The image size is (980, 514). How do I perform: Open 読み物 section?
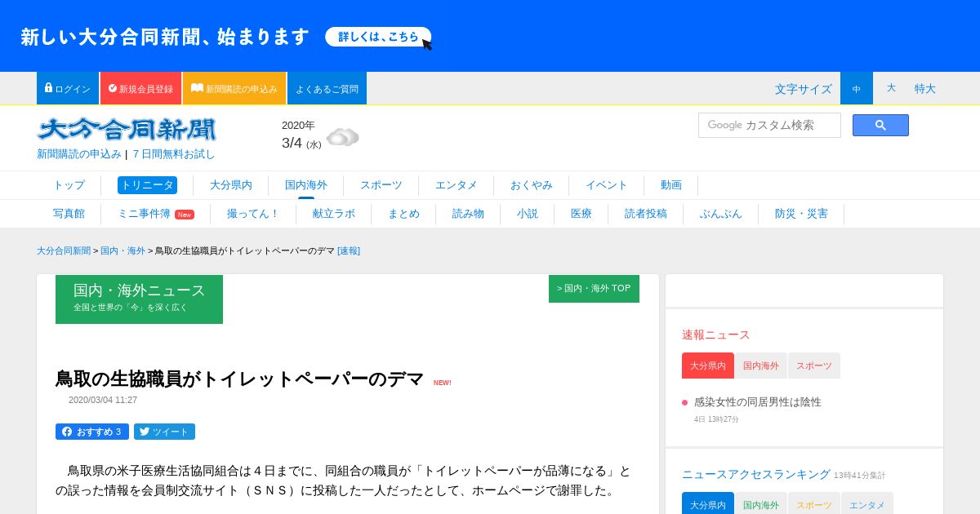pyautogui.click(x=468, y=214)
